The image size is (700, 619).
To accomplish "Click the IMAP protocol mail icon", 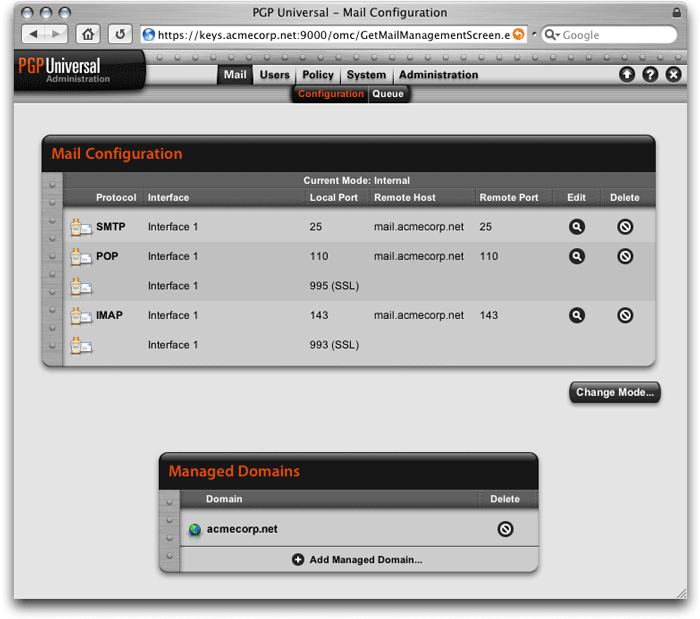I will tap(81, 316).
